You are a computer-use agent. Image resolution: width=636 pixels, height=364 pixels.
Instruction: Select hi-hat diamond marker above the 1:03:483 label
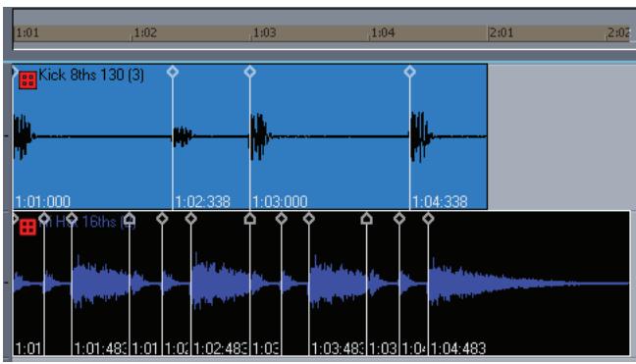tap(309, 219)
